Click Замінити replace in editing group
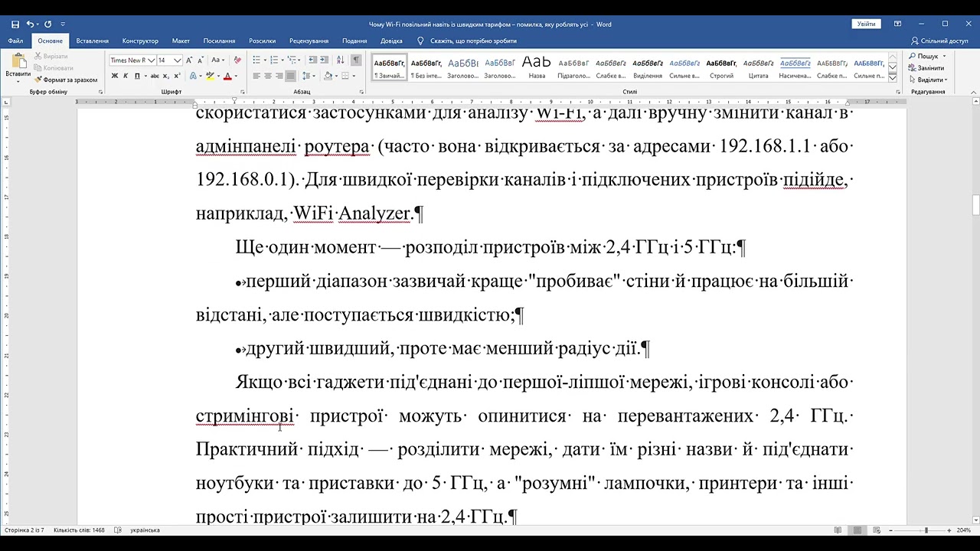Screen dimensions: 980x551 click(926, 68)
